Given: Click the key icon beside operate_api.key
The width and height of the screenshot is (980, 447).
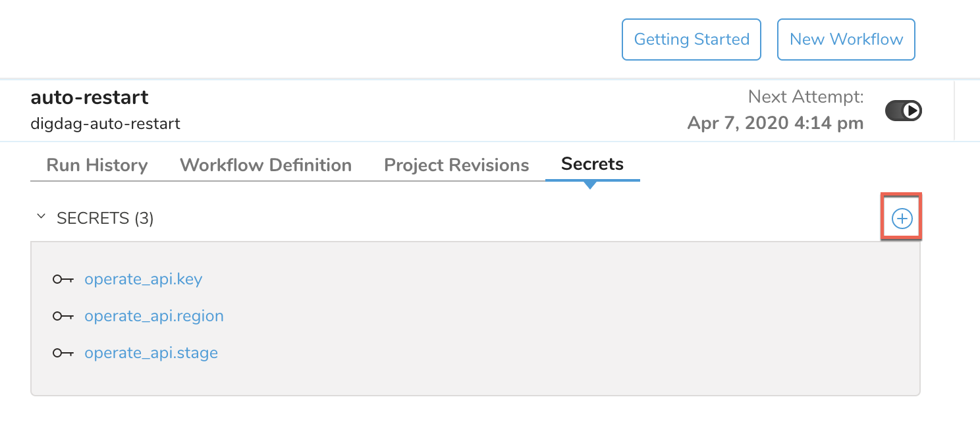Looking at the screenshot, I should tap(63, 279).
